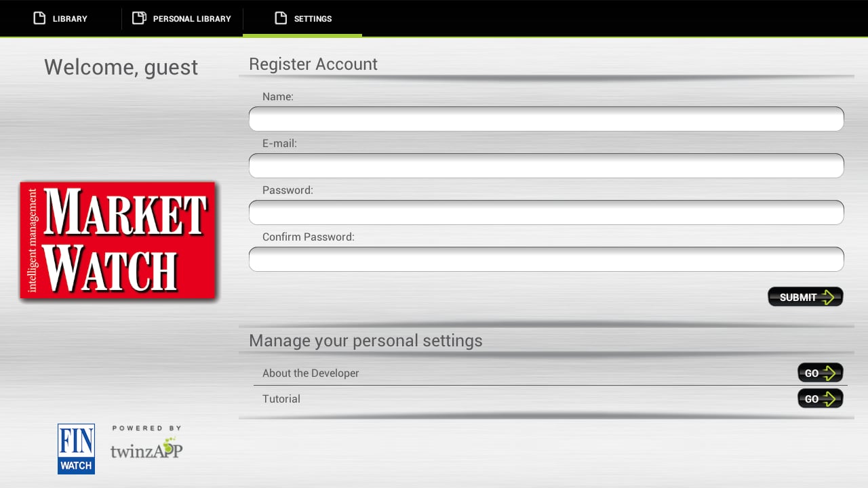Focus the Confirm Password input field
The image size is (868, 488).
pyautogui.click(x=547, y=260)
